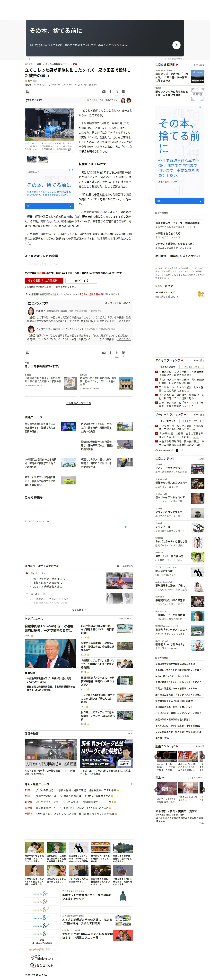Click もっと見る beside アクセスランキング
This screenshot has width=210, height=980.
(199, 360)
